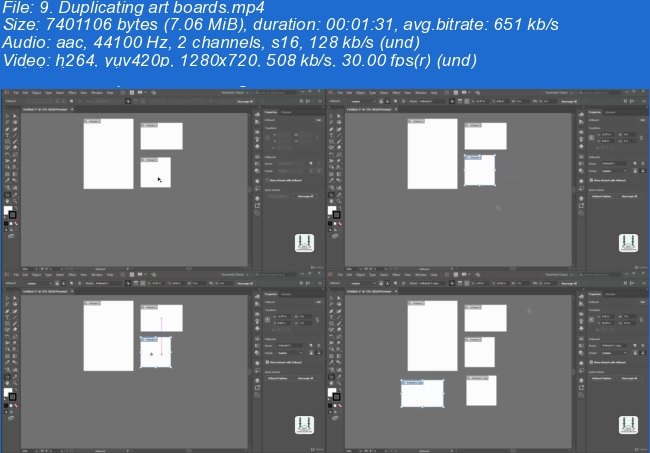Viewport: 650px width, 453px height.
Task: Set landscape orientation in bottom-right Properties panel
Action: (x=643, y=353)
